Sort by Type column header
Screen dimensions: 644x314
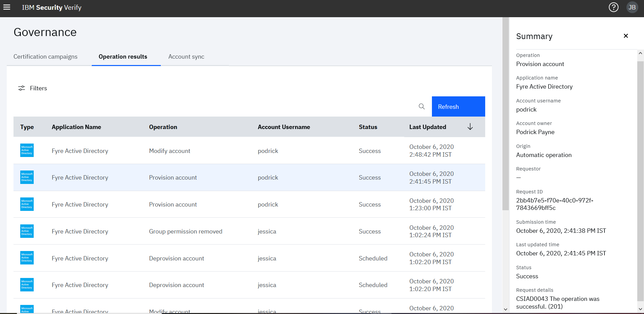27,127
